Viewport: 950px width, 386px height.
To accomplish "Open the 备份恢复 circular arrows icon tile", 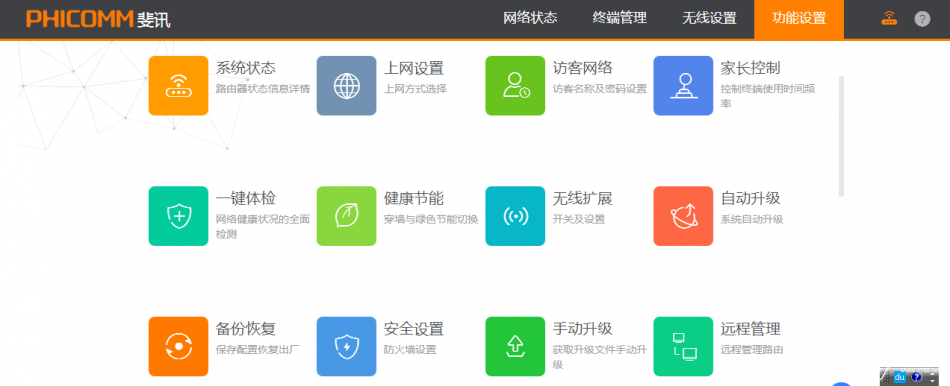I will tap(178, 347).
